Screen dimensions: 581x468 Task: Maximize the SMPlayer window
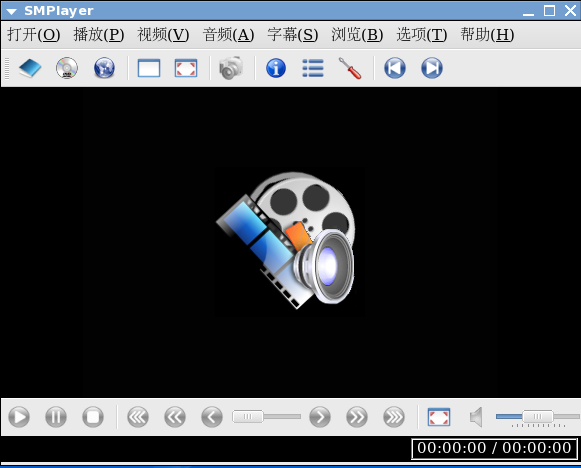[550, 10]
